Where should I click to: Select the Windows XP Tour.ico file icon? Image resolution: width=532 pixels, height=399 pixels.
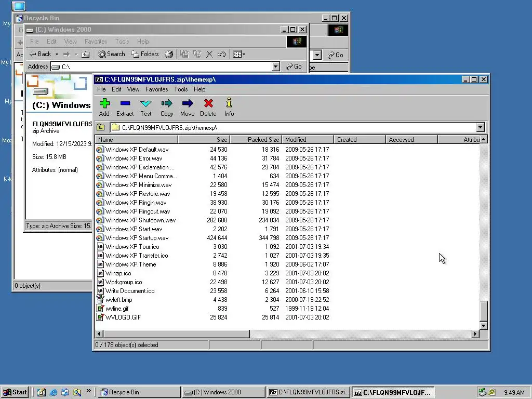(100, 247)
